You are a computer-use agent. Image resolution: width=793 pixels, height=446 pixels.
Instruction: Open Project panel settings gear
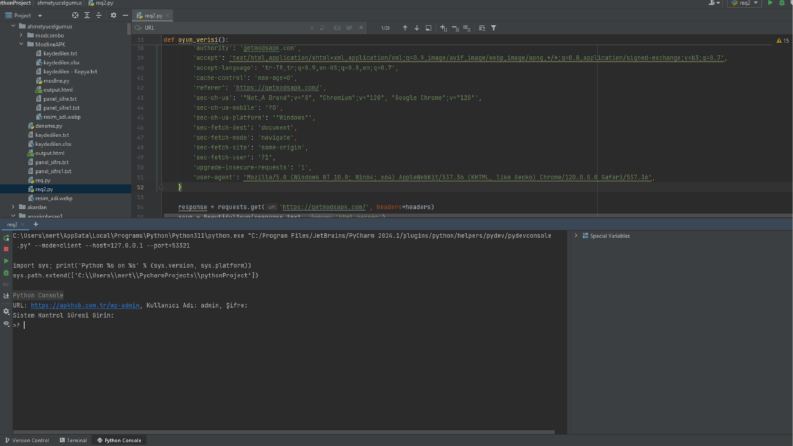[x=113, y=16]
